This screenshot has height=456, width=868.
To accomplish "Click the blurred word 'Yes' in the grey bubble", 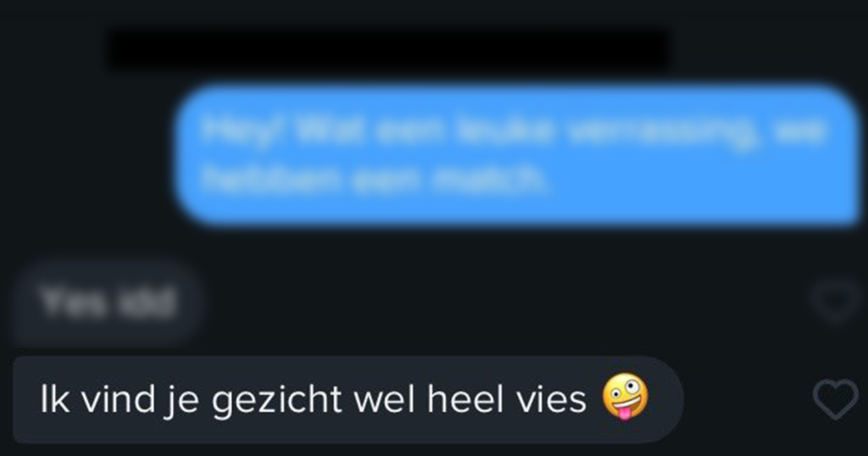I will coord(72,302).
